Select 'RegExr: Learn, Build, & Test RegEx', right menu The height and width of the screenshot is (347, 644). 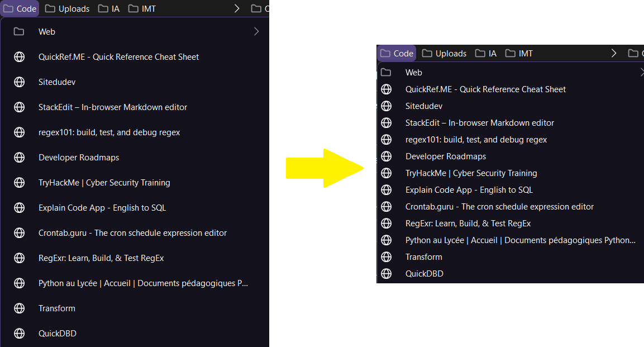468,224
